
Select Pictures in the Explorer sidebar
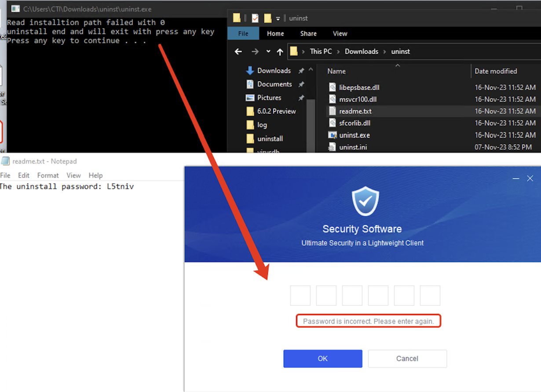click(269, 98)
